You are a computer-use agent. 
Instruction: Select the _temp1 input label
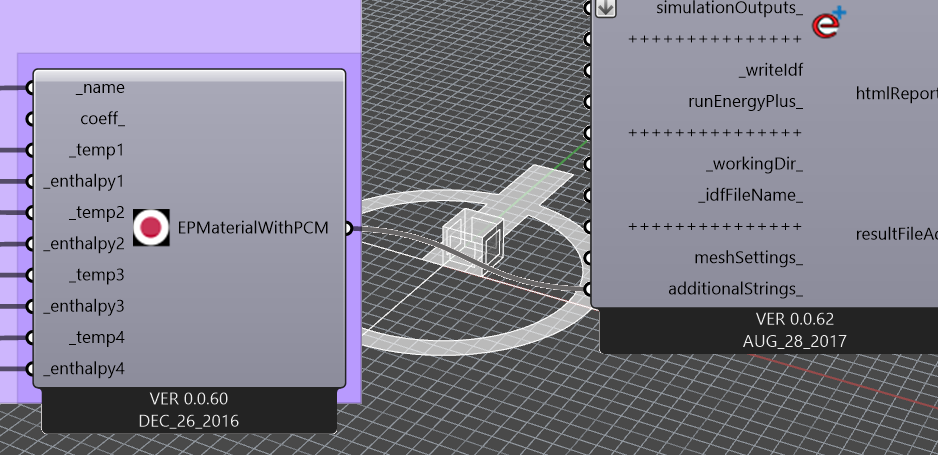click(x=96, y=150)
